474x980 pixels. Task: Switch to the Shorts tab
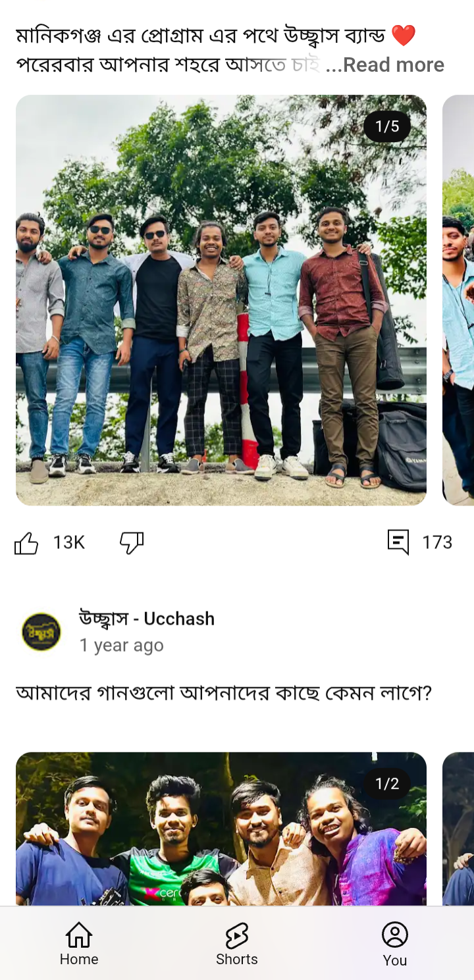pyautogui.click(x=237, y=943)
